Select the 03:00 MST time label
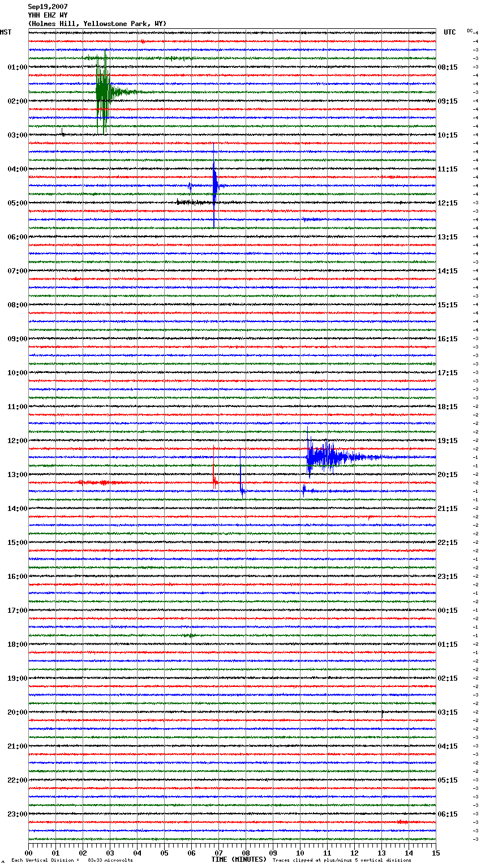The width and height of the screenshot is (481, 868). click(x=18, y=135)
